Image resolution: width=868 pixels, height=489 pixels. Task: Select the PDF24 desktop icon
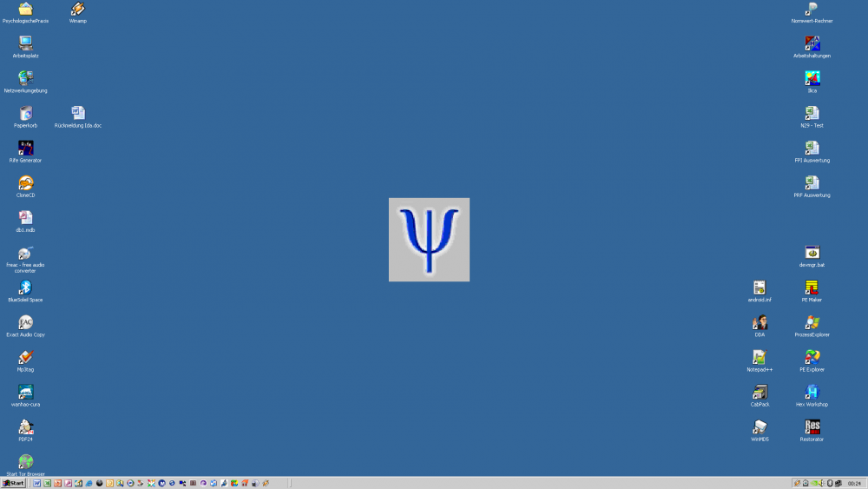click(25, 432)
